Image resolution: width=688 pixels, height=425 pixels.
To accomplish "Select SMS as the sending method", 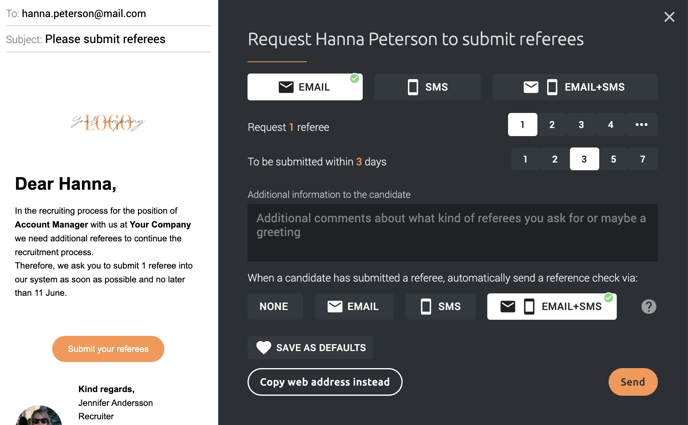I will [427, 87].
